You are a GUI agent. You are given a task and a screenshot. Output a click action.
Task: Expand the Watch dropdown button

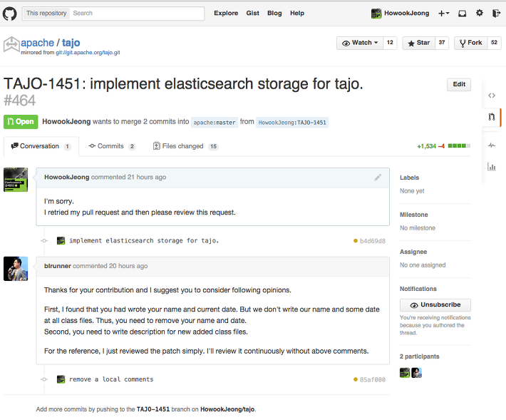[360, 43]
